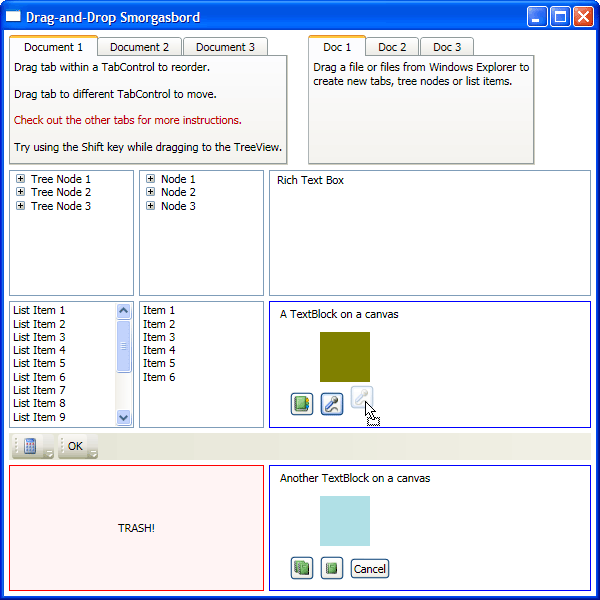This screenshot has width=600, height=600.
Task: Click the green address book icon button in top canvas
Action: click(x=302, y=404)
